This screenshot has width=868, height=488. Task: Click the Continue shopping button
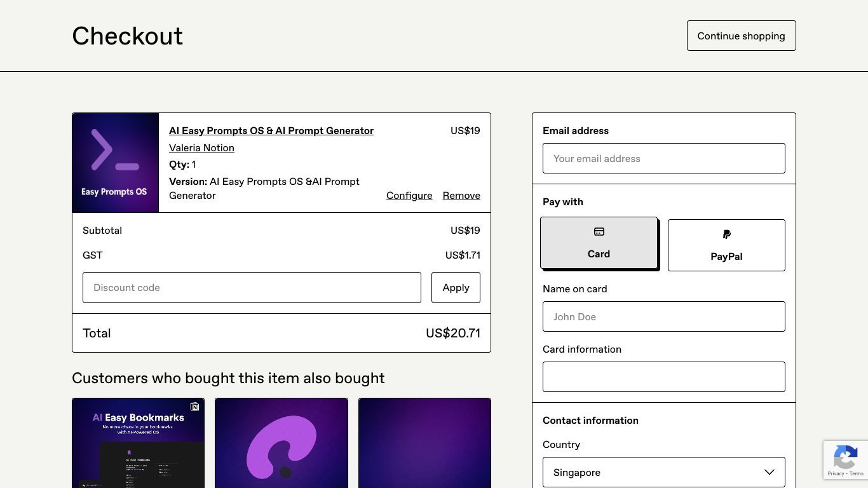[x=741, y=36]
